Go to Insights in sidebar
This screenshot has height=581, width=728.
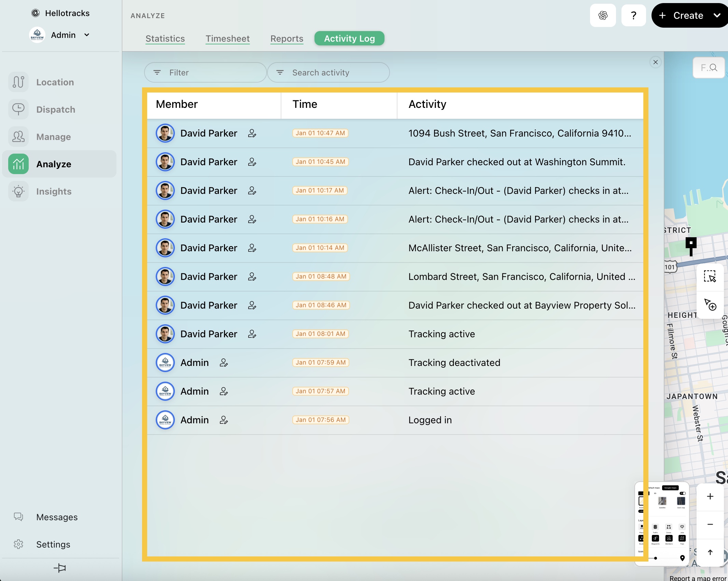(x=54, y=192)
